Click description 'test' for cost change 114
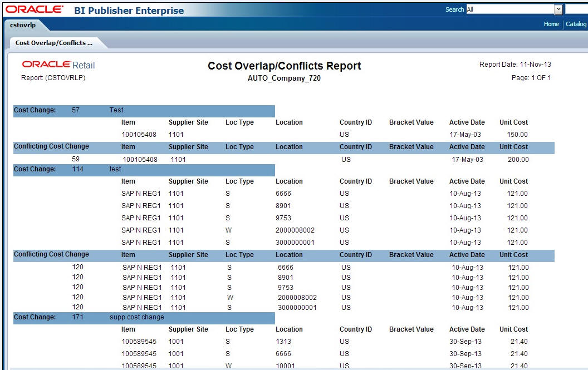Screen dimensions: 588x370 click(x=115, y=169)
